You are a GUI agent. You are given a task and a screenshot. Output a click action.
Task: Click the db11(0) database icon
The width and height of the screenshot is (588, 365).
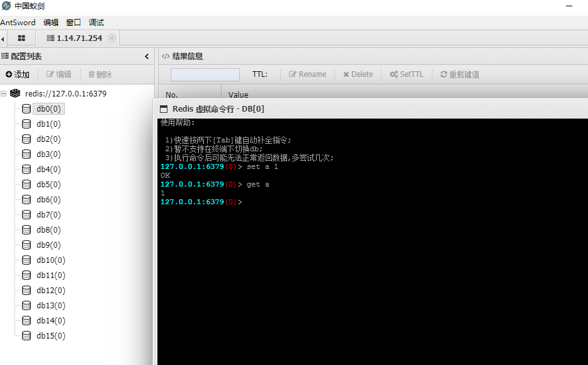coord(26,275)
